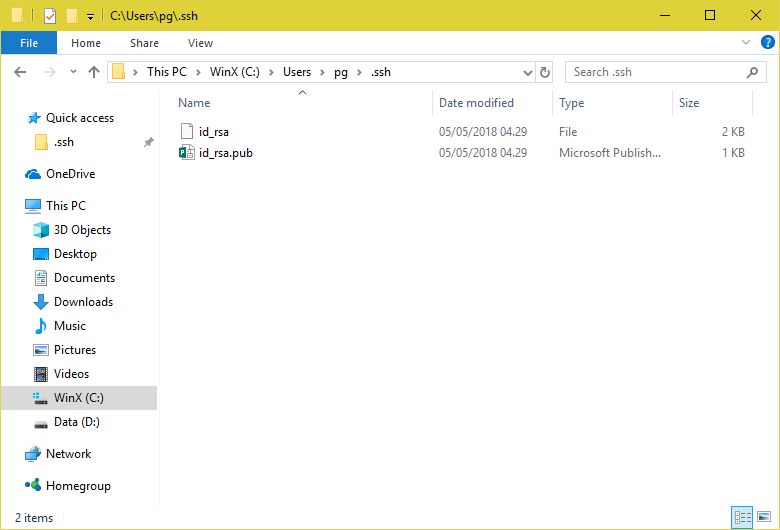Click 'pg' in the address bar
The width and height of the screenshot is (780, 530).
(341, 72)
